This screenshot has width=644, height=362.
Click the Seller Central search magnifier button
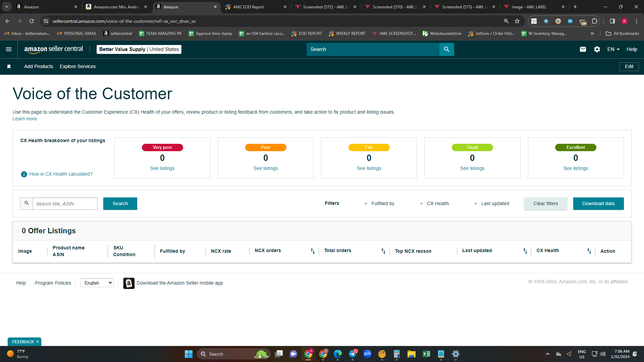(446, 49)
